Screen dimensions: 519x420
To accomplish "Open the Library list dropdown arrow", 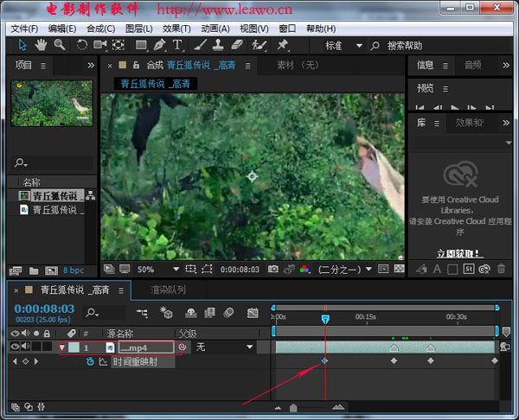I will point(509,143).
